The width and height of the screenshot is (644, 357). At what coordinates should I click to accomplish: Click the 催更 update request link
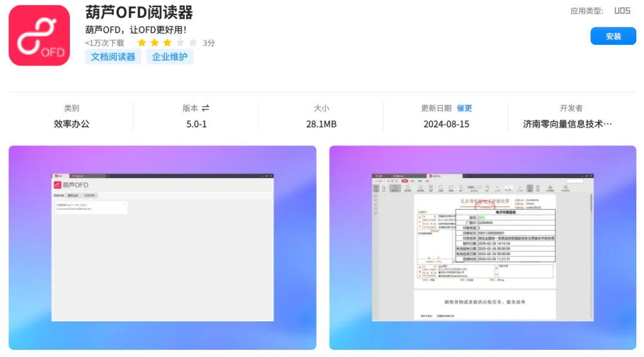pyautogui.click(x=465, y=108)
